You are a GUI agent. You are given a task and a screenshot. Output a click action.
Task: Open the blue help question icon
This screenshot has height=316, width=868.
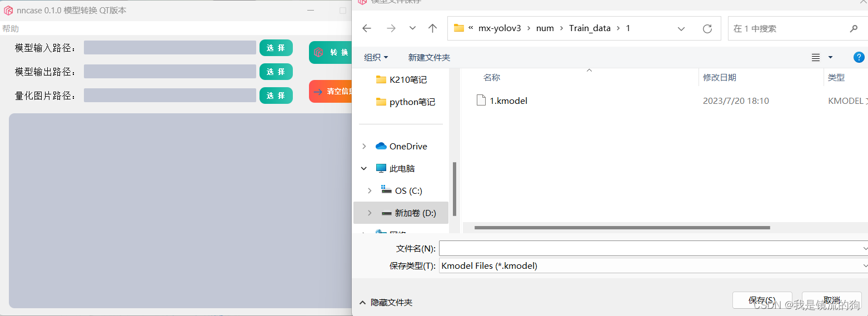tap(859, 57)
